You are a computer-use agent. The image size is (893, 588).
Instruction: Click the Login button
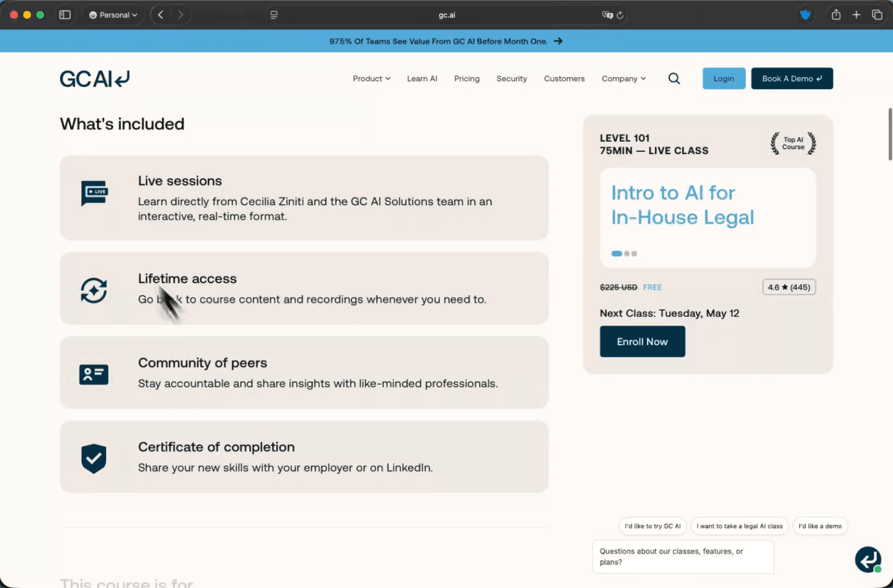click(x=724, y=79)
